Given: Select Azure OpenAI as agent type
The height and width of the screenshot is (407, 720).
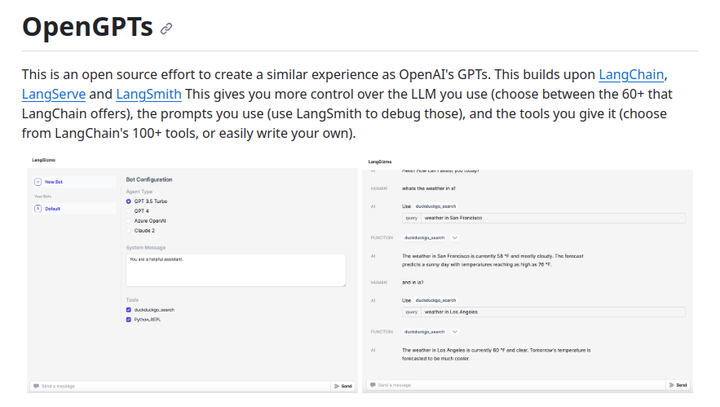Looking at the screenshot, I should coord(129,220).
